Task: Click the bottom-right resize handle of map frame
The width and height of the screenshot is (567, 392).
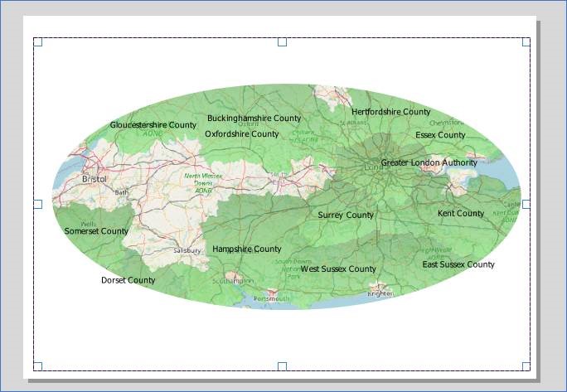Action: click(x=526, y=366)
